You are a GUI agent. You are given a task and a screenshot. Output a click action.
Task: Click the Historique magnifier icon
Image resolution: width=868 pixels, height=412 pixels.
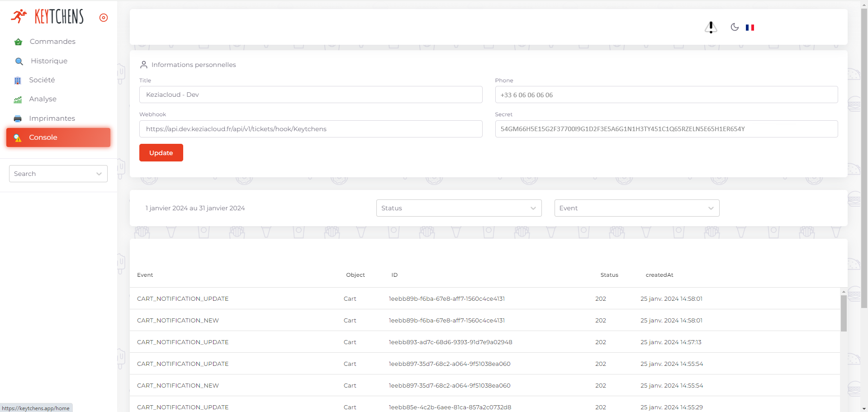tap(19, 61)
